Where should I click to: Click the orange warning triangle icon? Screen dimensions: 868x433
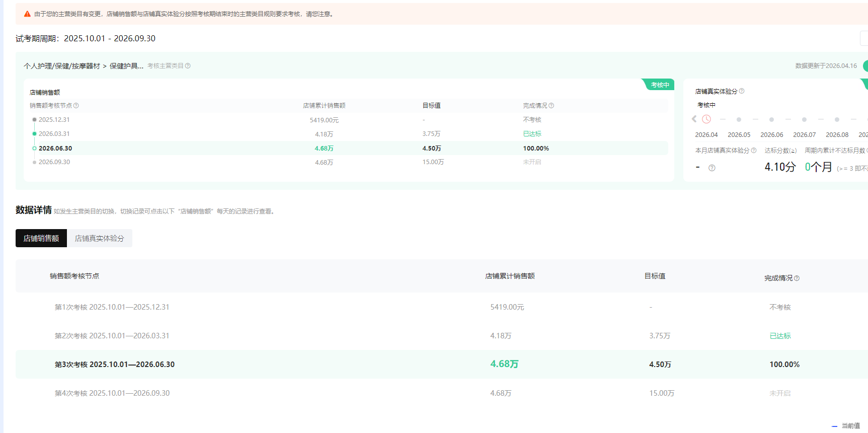point(27,14)
